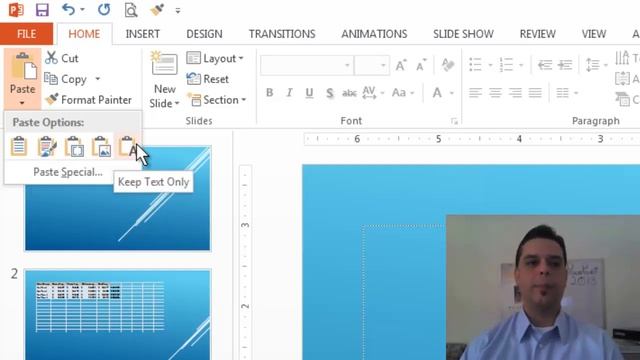Toggle Bold formatting

269,93
